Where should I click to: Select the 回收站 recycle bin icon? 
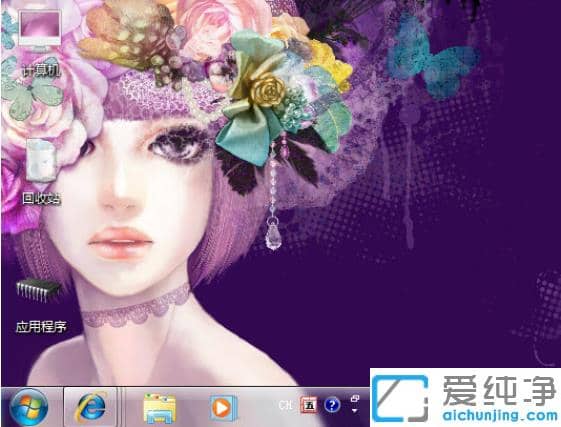(42, 160)
